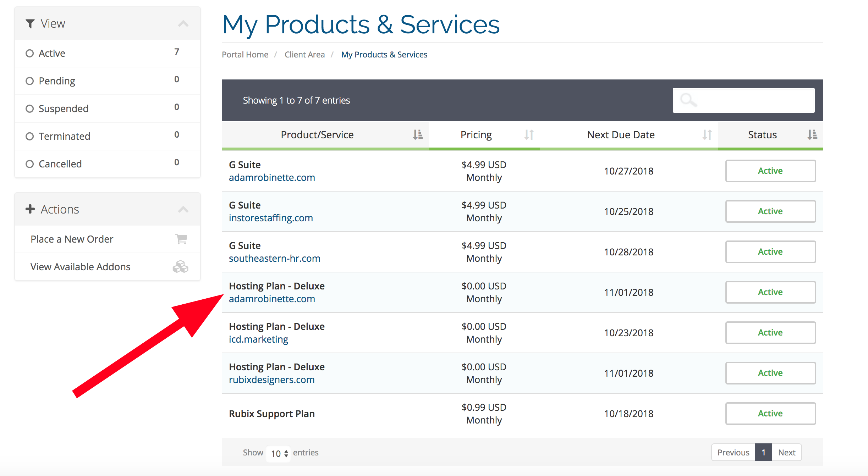Select the Pending filter radio button
This screenshot has width=868, height=476.
tap(30, 81)
